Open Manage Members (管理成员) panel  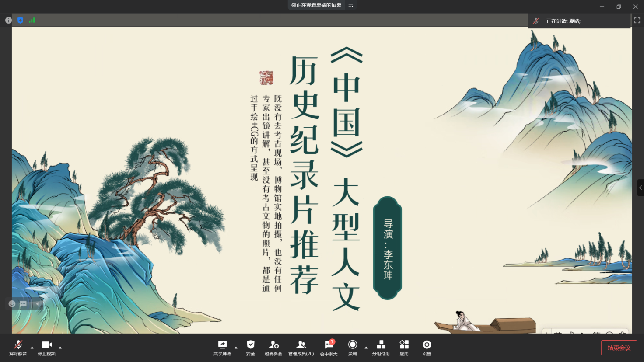(x=301, y=348)
